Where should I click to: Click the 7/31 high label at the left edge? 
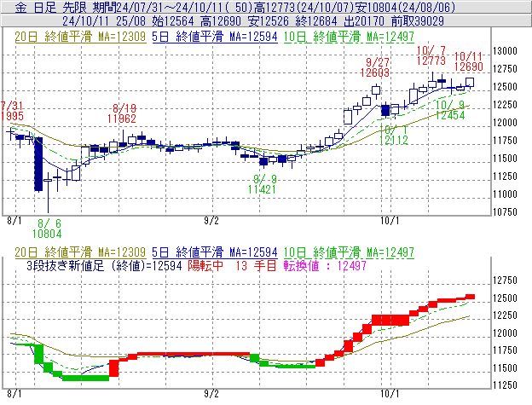pyautogui.click(x=12, y=111)
